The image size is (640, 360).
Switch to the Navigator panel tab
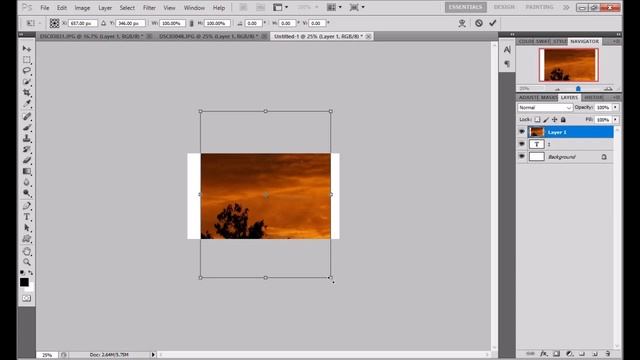584,42
